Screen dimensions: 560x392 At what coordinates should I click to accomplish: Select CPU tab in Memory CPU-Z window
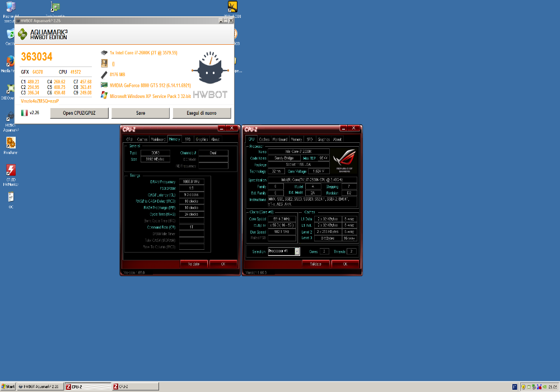[x=129, y=139]
